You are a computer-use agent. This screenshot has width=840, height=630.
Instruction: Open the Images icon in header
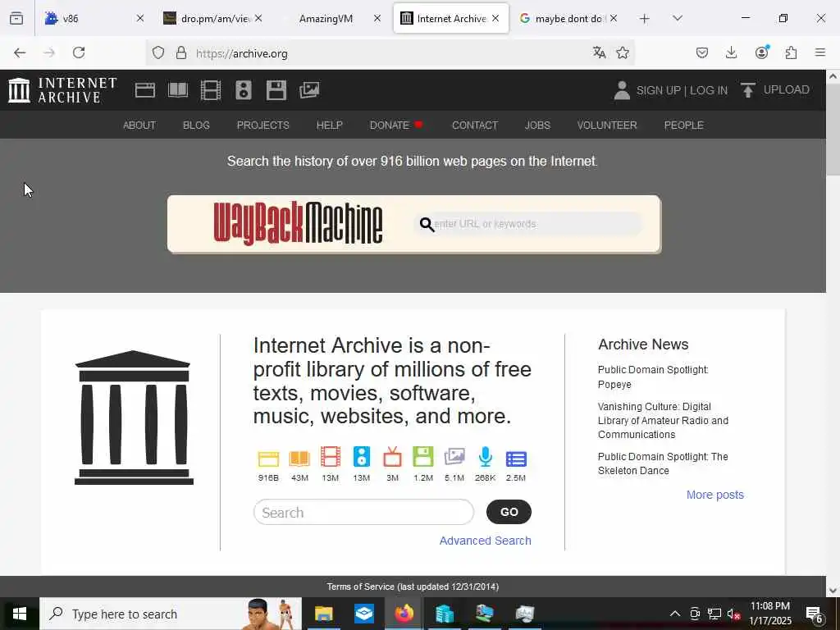(x=309, y=90)
